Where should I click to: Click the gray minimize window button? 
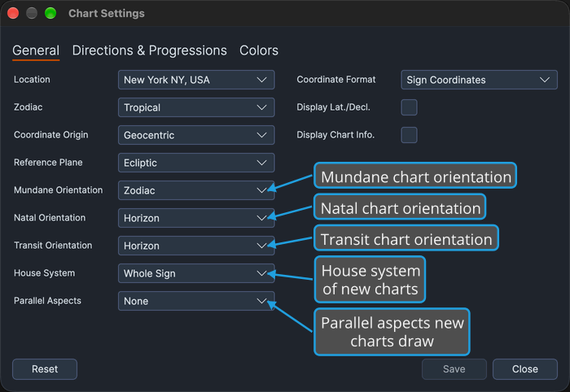(32, 14)
